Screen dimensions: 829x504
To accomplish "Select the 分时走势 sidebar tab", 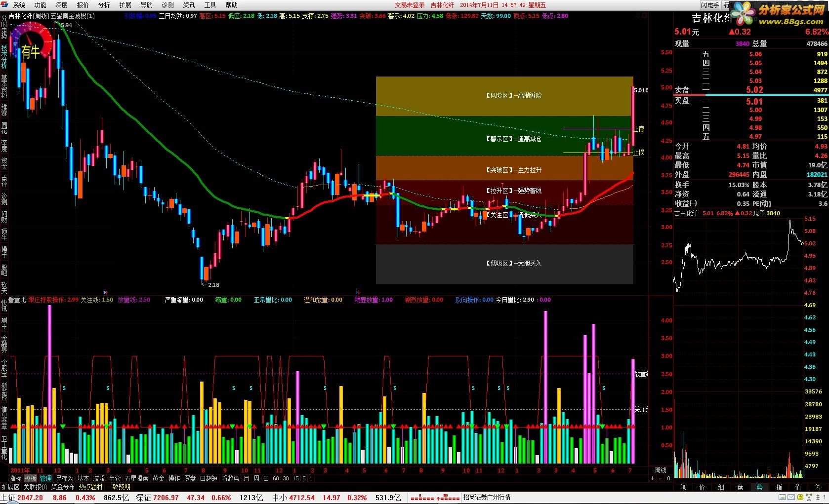I will (4, 27).
